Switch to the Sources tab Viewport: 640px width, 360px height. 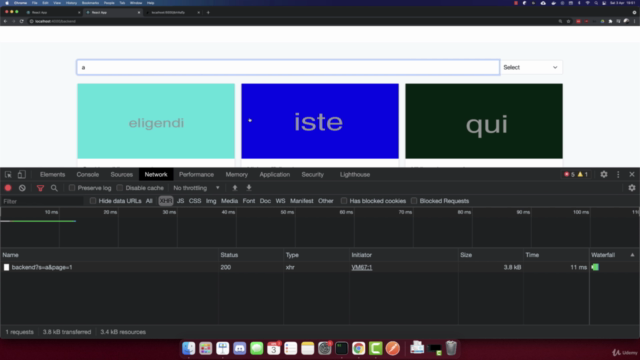click(x=122, y=174)
